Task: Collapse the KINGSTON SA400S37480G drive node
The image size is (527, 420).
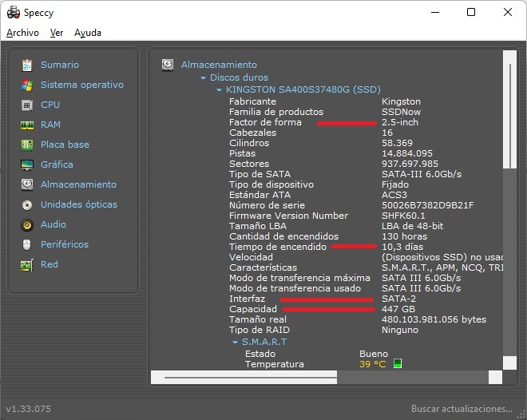Action: click(219, 90)
